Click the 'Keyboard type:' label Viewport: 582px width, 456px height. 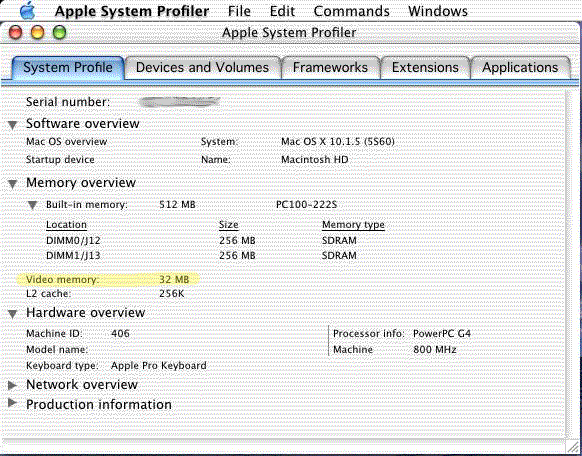(62, 366)
